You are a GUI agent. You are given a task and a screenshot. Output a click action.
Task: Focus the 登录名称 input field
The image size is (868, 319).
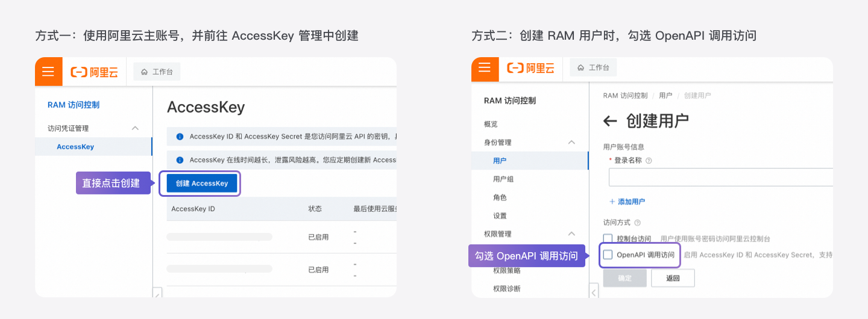(721, 178)
